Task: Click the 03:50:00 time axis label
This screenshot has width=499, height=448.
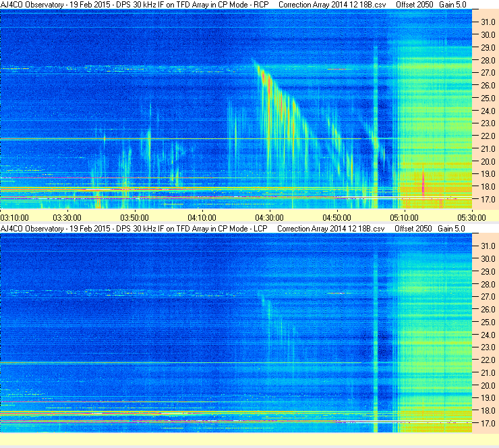Action: pyautogui.click(x=134, y=218)
